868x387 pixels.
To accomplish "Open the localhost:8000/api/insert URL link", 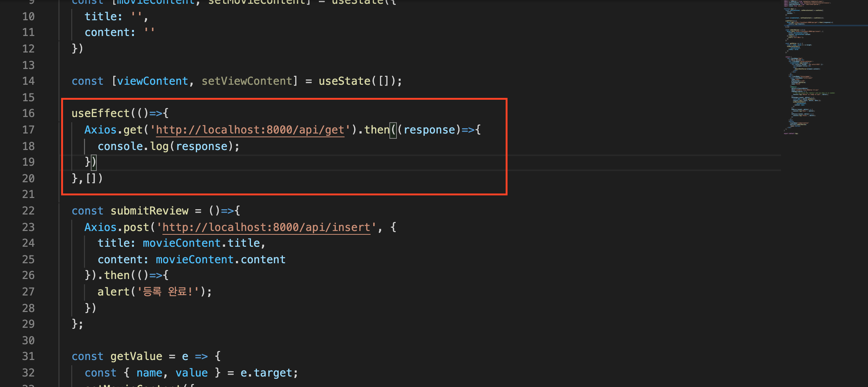I will point(266,227).
